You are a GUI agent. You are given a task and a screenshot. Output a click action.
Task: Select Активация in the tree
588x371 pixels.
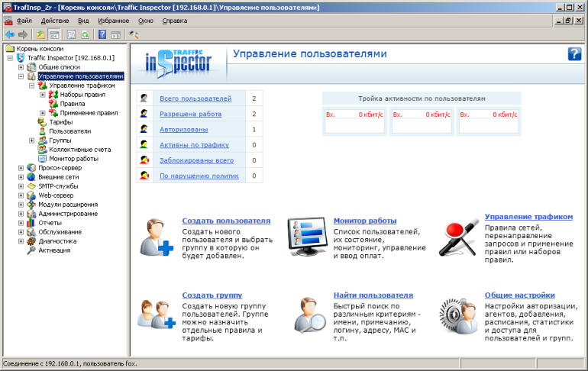[54, 250]
